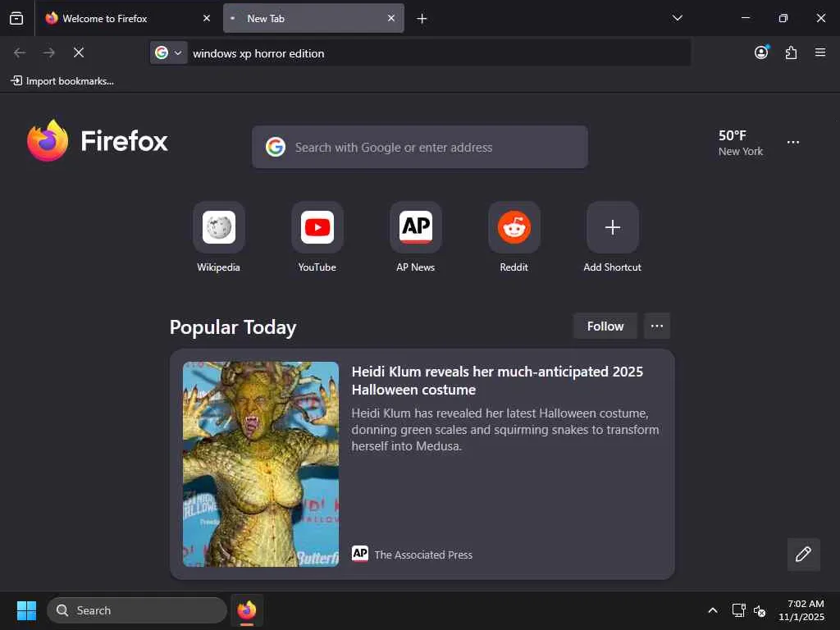This screenshot has width=840, height=630.
Task: Open the Wikipedia shortcut
Action: click(218, 238)
